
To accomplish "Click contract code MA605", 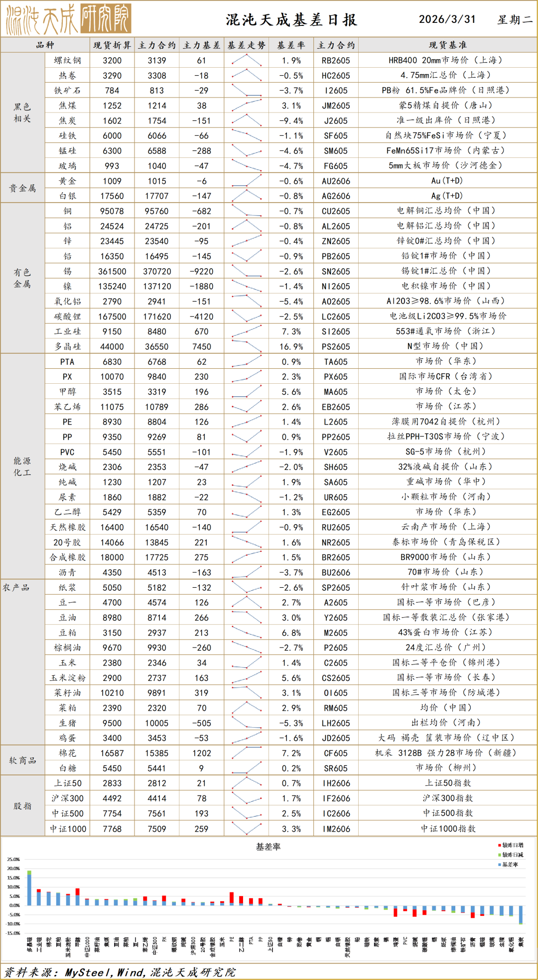I will coord(336,392).
